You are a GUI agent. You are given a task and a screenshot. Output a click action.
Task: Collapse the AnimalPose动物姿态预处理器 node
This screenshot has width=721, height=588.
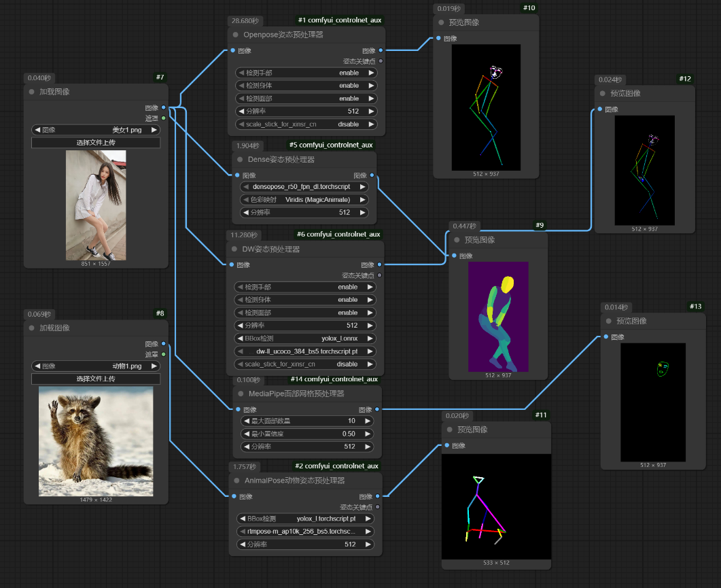(238, 479)
